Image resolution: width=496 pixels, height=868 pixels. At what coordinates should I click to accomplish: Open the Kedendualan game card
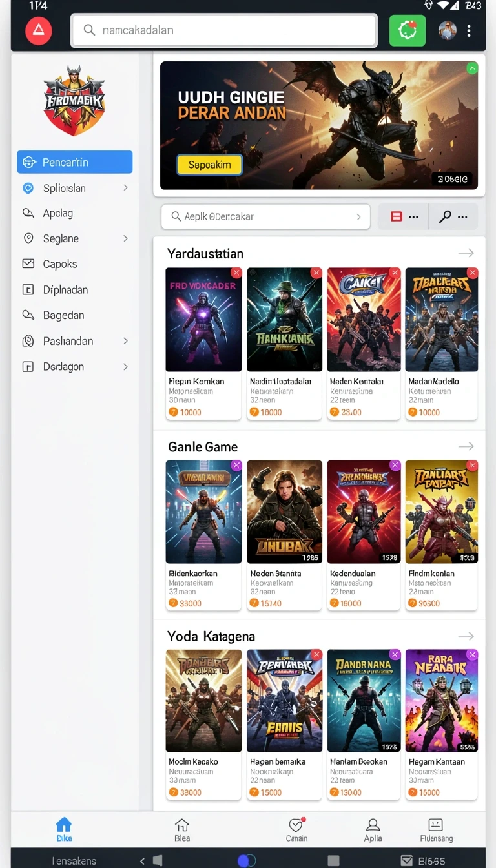364,535
